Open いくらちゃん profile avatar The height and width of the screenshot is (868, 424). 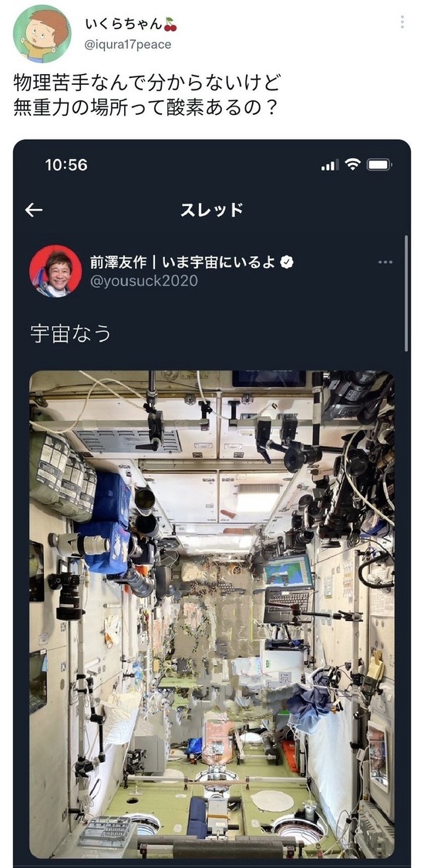coord(42,34)
